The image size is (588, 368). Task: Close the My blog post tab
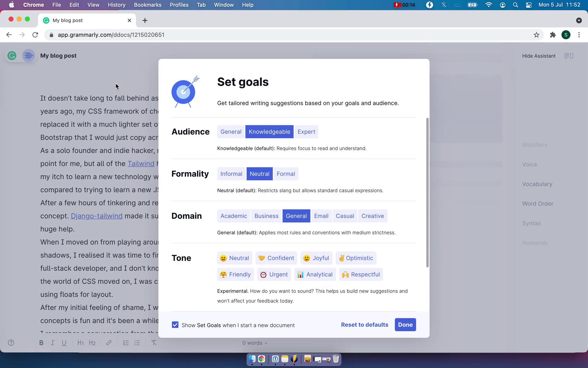(x=129, y=20)
